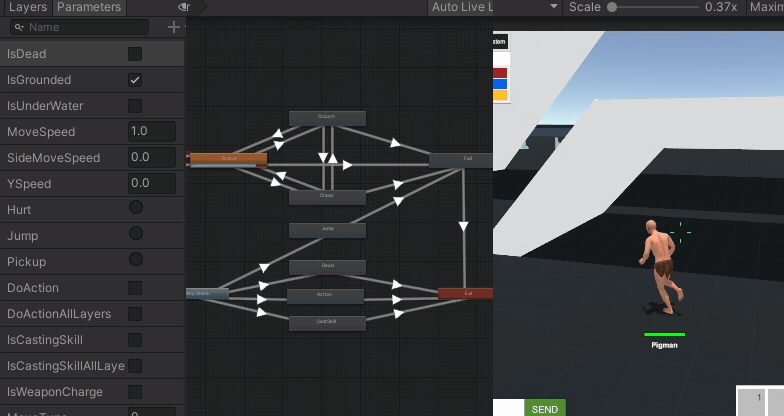
Task: Pick the red color swatch in Game view
Action: [500, 73]
